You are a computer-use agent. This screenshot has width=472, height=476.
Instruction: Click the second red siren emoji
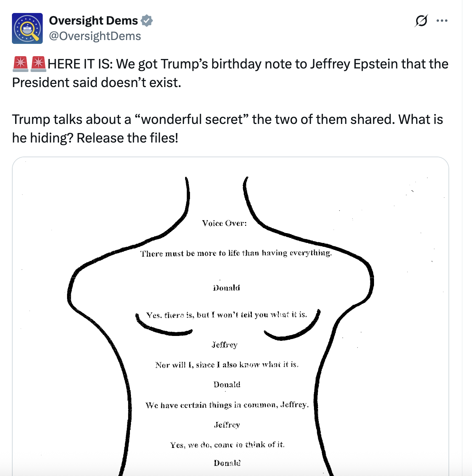pos(38,64)
